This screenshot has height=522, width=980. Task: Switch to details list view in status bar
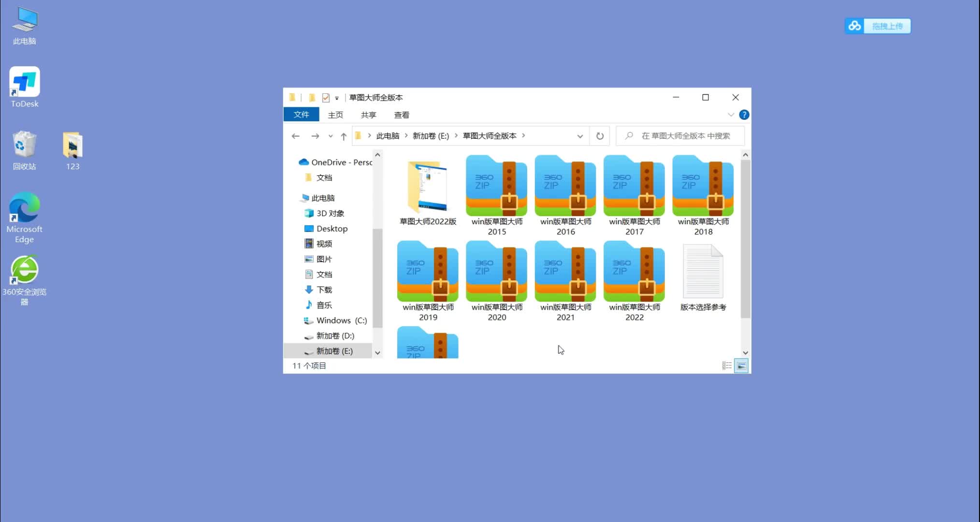(727, 366)
